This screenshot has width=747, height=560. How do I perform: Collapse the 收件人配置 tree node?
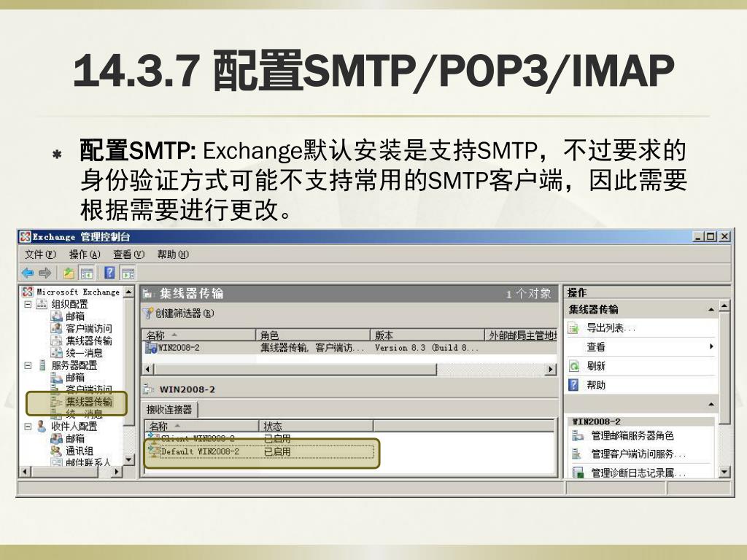tap(28, 426)
